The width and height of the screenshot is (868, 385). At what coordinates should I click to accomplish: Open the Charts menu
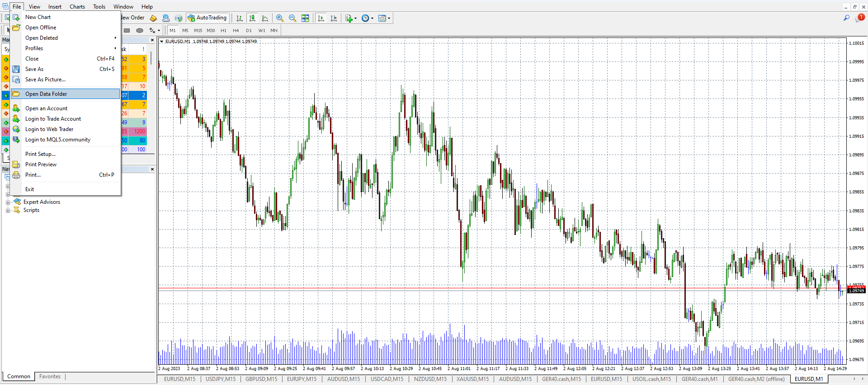[77, 7]
